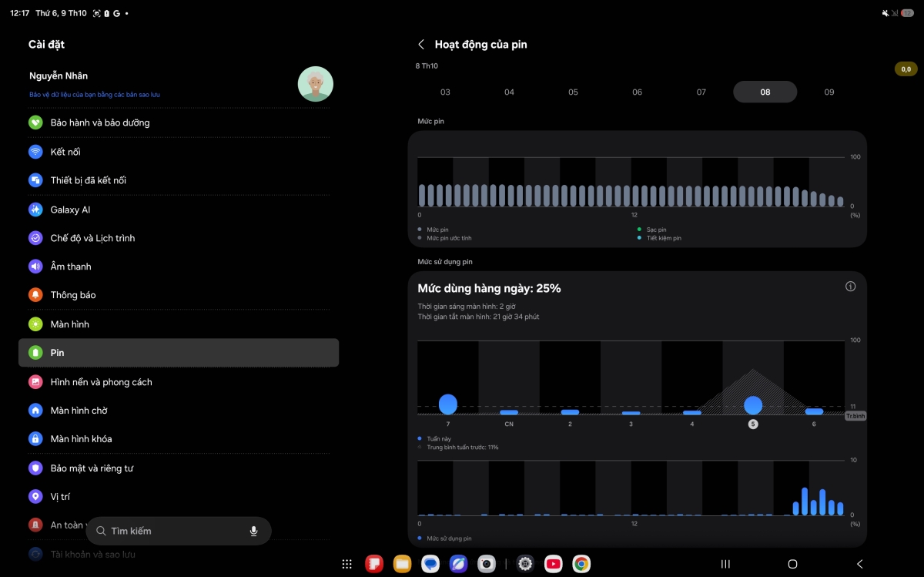Screen dimensions: 924x577
Task: Open Màn hình khóa settings
Action: pyautogui.click(x=179, y=439)
